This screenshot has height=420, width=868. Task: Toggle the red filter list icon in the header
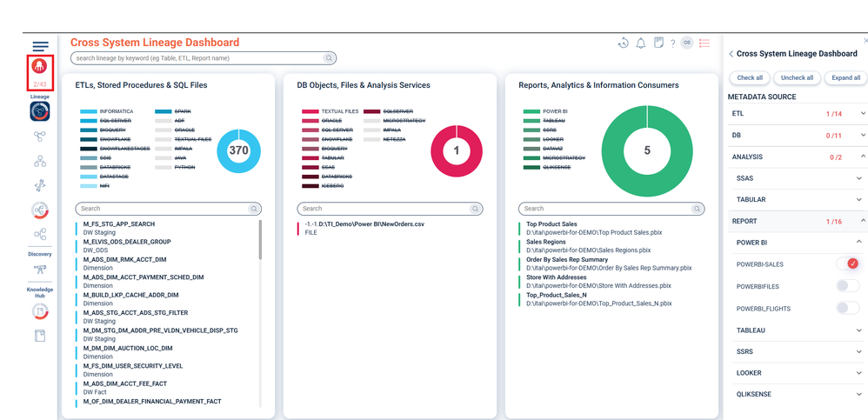[704, 43]
